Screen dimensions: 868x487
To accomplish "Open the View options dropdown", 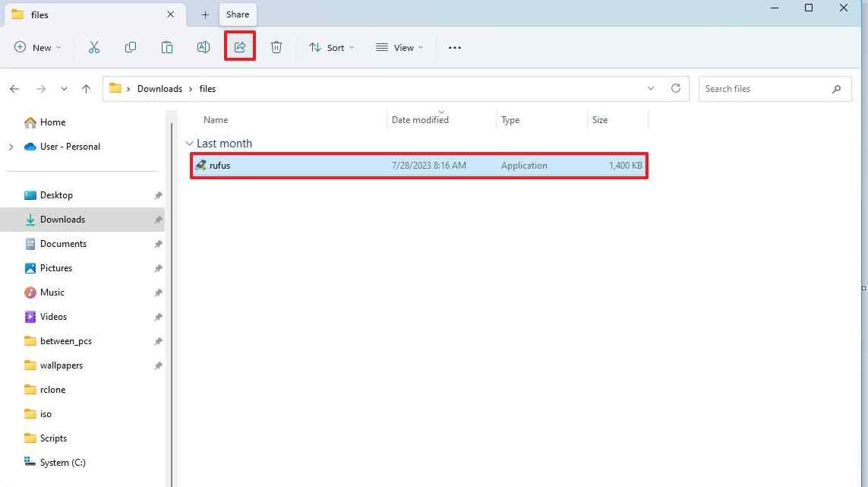I will 399,47.
